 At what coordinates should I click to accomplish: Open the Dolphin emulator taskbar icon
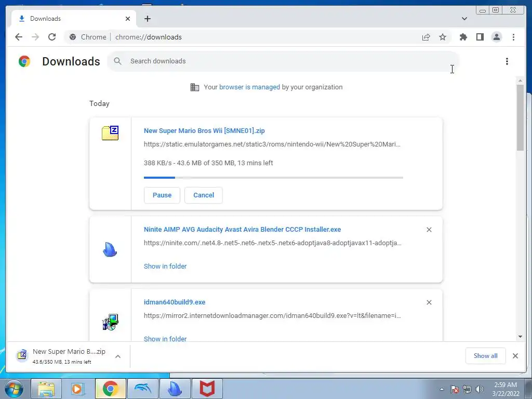point(142,389)
